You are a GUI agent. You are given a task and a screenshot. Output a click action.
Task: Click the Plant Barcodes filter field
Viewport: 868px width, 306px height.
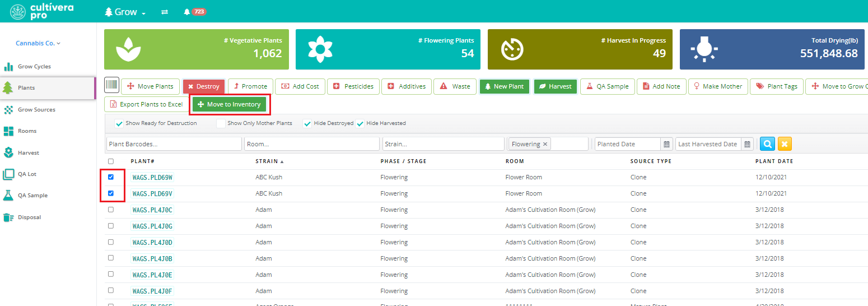(174, 144)
